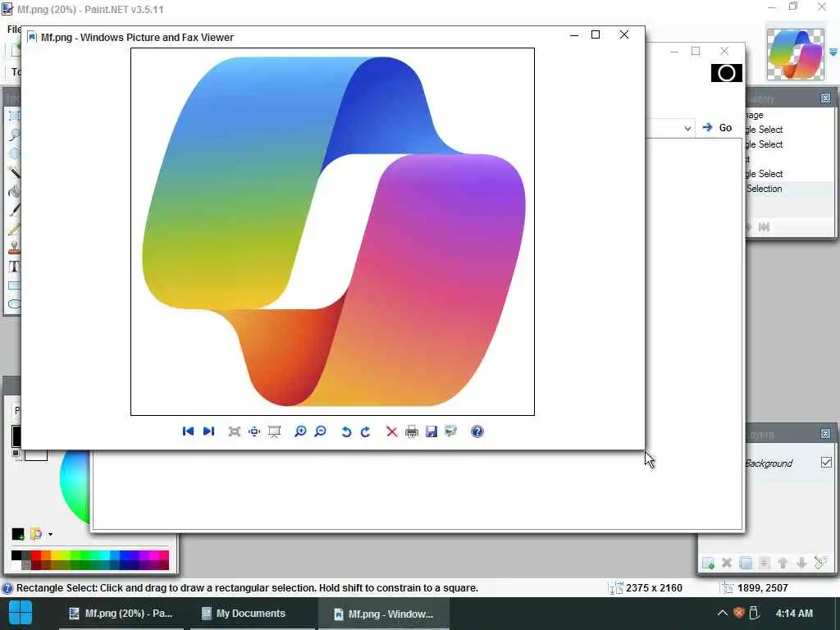Open Layer Properties icon in Layers panel

point(820,563)
